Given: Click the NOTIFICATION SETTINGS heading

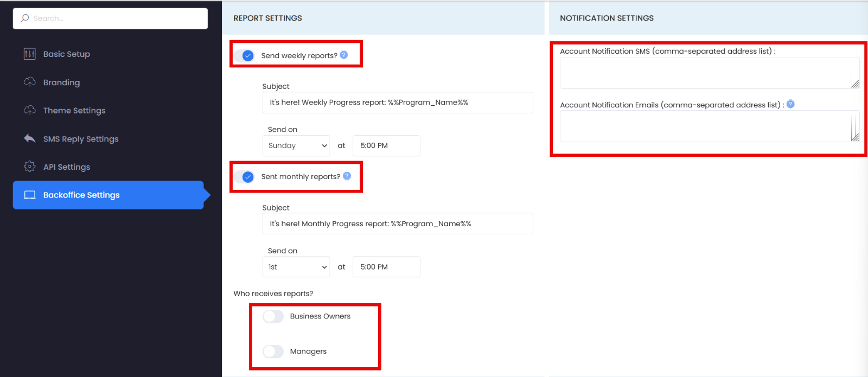Looking at the screenshot, I should 607,18.
